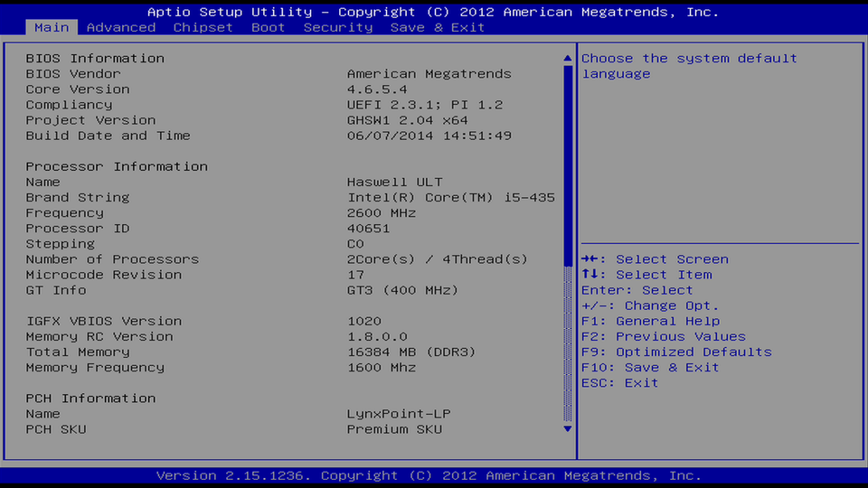Image resolution: width=868 pixels, height=488 pixels.
Task: Click the '2600 MHz' frequency value
Action: [382, 213]
